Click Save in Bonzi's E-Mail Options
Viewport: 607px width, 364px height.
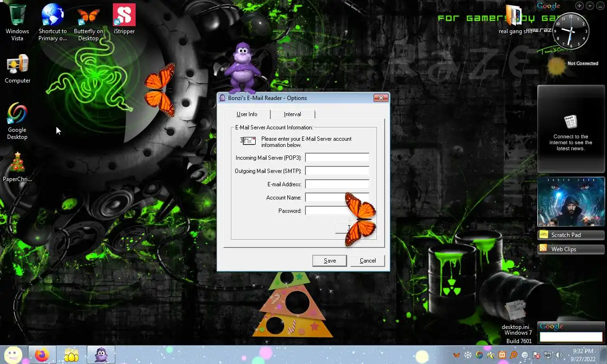coord(330,261)
